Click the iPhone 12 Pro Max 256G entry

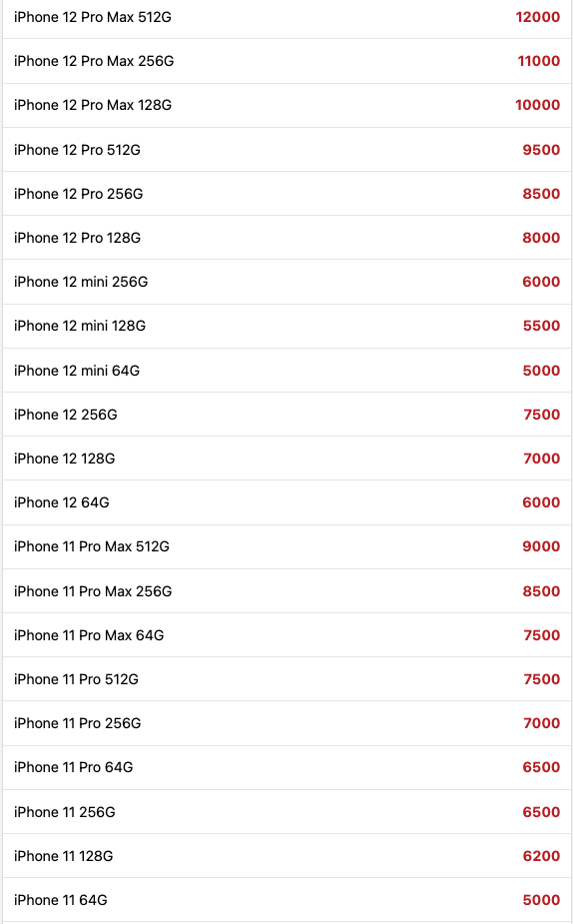point(286,61)
